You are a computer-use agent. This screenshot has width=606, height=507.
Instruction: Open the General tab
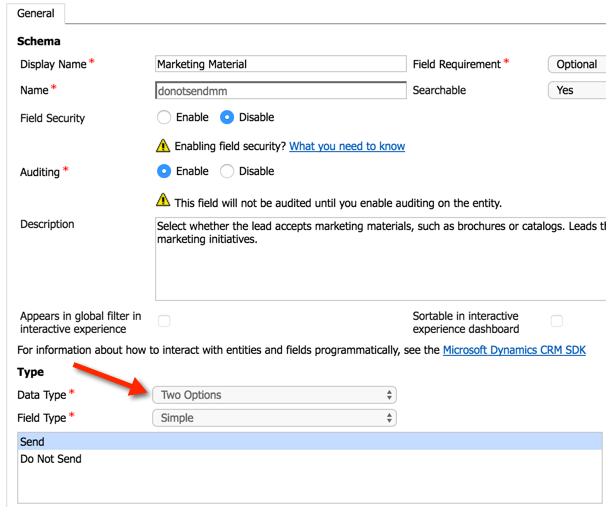(x=36, y=13)
